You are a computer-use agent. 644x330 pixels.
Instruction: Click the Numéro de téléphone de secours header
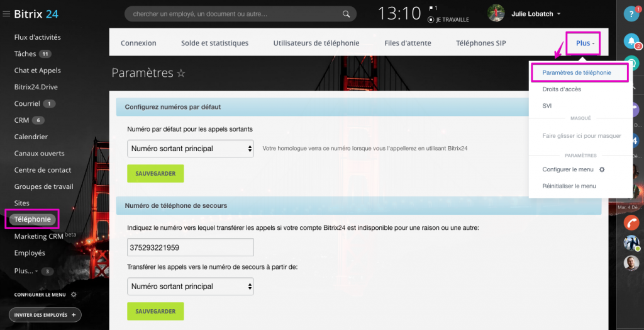pyautogui.click(x=358, y=205)
